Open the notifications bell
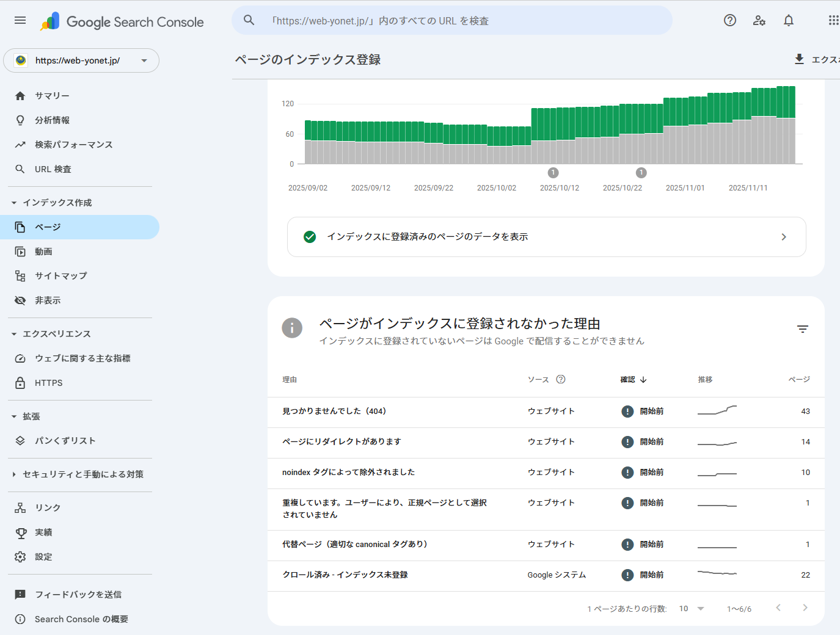 pyautogui.click(x=789, y=21)
